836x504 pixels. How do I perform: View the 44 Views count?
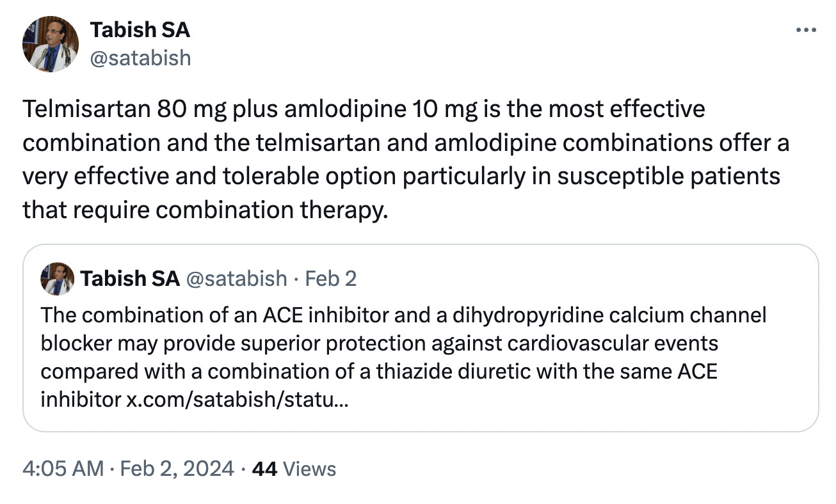[x=294, y=469]
